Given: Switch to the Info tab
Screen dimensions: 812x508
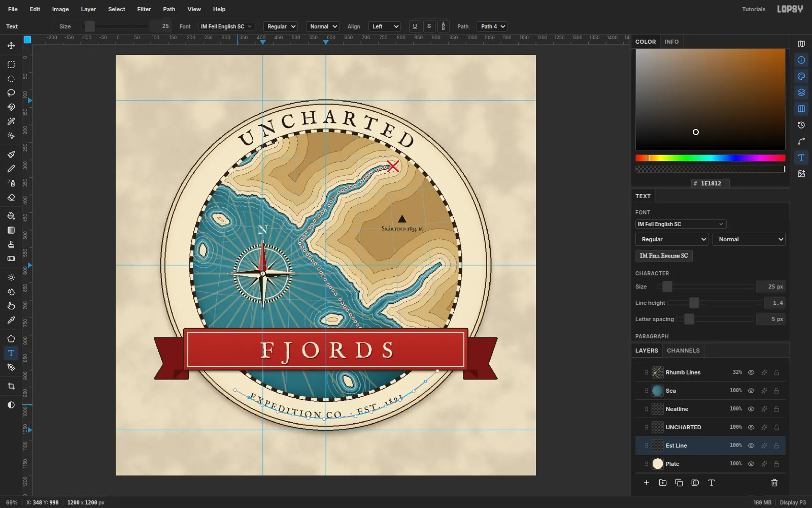Looking at the screenshot, I should 671,42.
